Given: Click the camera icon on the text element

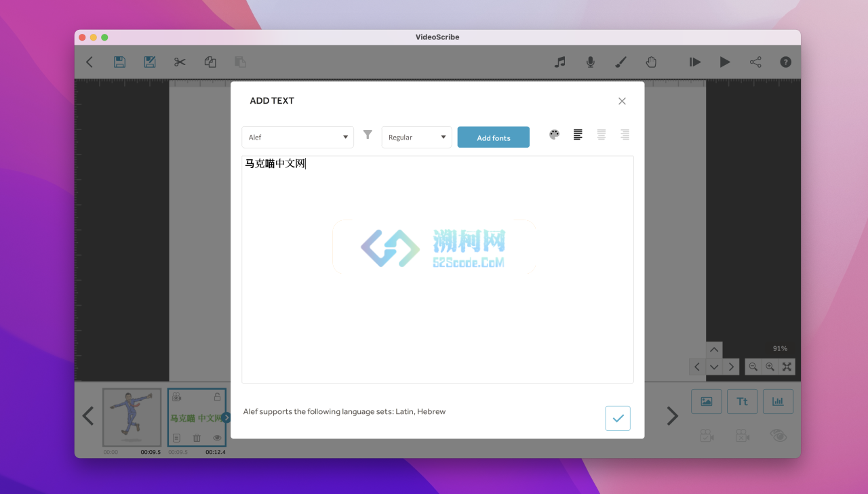Looking at the screenshot, I should coord(177,397).
